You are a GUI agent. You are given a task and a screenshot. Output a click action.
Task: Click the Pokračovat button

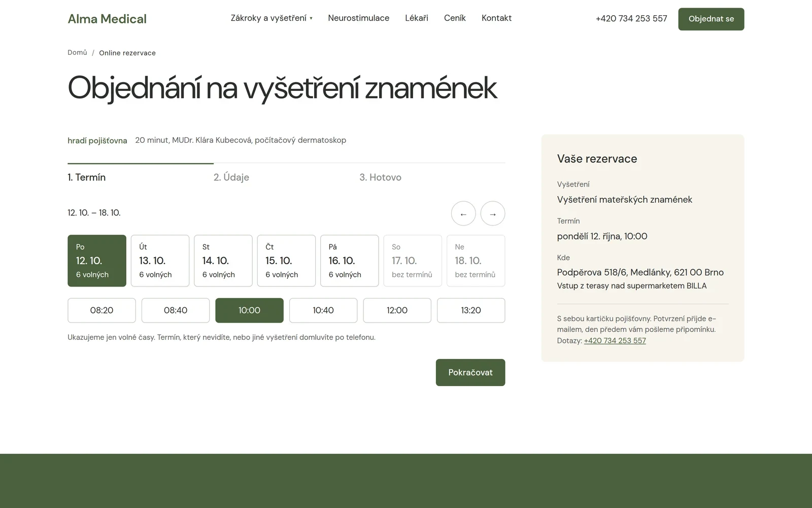click(470, 372)
